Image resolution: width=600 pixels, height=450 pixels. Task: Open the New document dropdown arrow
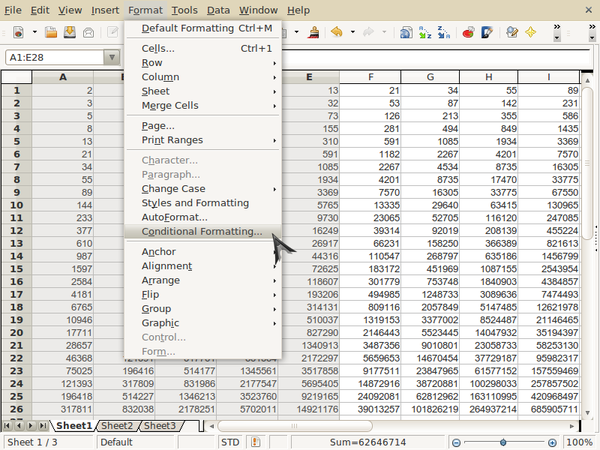click(x=34, y=32)
